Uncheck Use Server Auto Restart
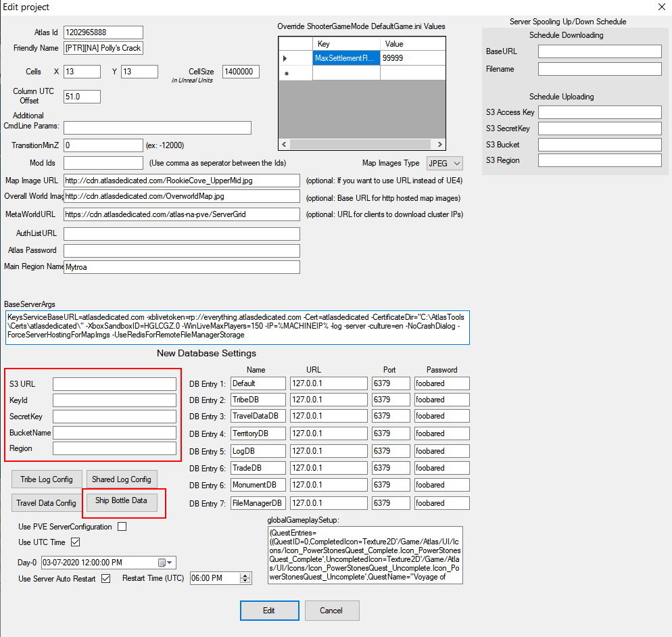 [x=106, y=578]
